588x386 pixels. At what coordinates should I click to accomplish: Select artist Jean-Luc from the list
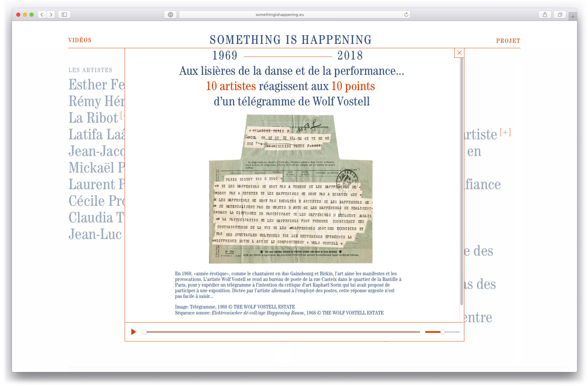pyautogui.click(x=95, y=234)
